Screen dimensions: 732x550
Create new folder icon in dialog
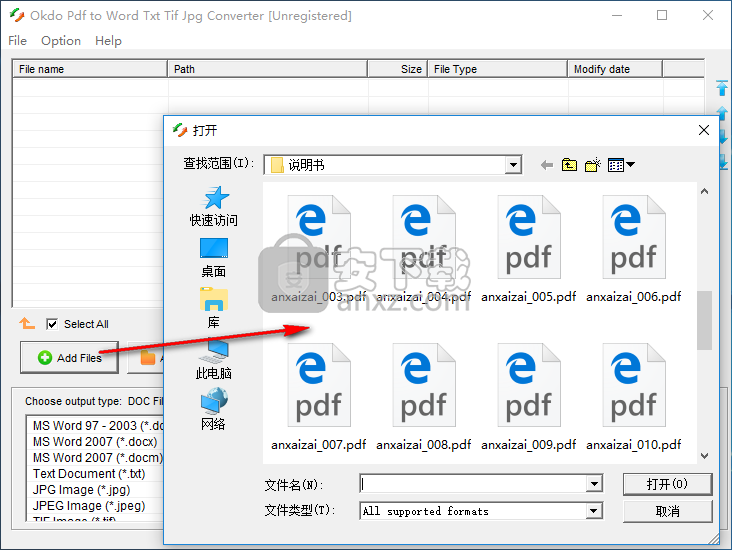[593, 165]
